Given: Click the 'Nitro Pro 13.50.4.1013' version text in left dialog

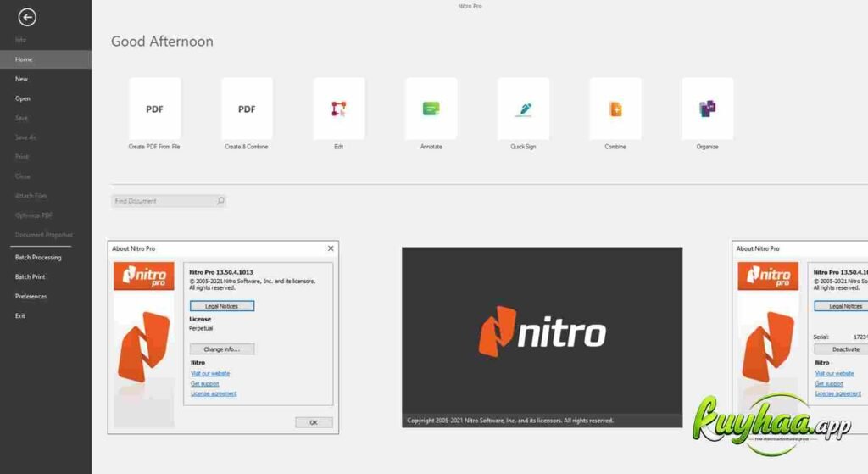Looking at the screenshot, I should [221, 272].
